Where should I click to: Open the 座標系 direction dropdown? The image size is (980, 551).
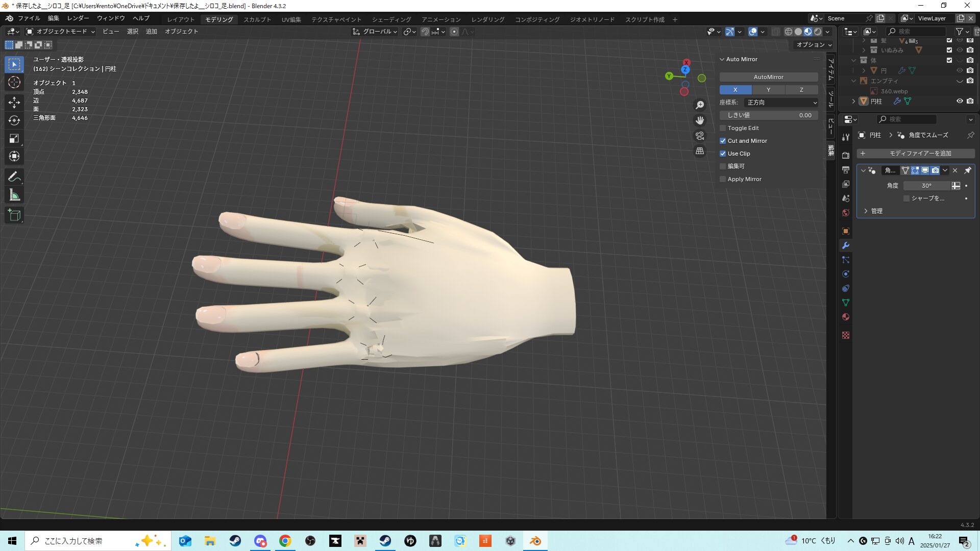[781, 103]
